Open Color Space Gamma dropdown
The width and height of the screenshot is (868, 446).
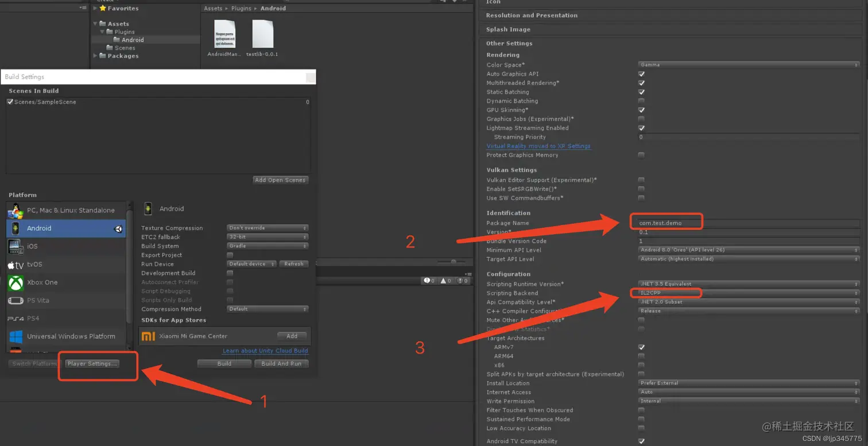[x=749, y=65]
